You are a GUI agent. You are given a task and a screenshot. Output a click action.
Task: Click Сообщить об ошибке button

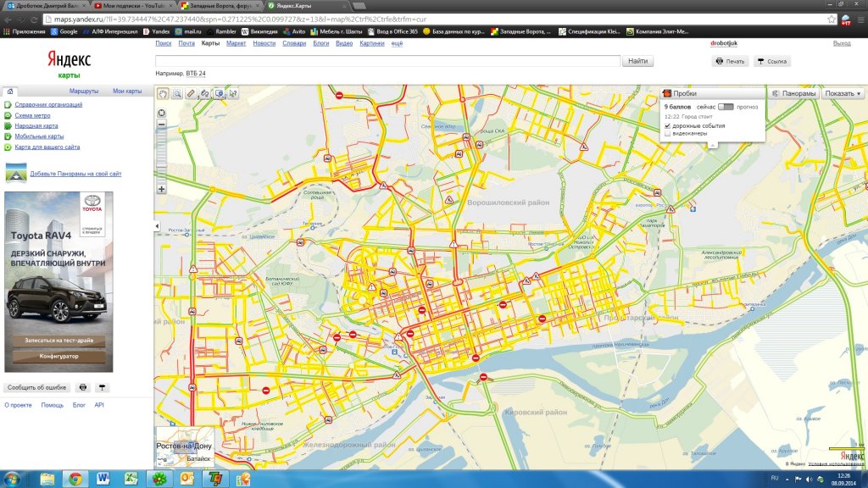(36, 387)
